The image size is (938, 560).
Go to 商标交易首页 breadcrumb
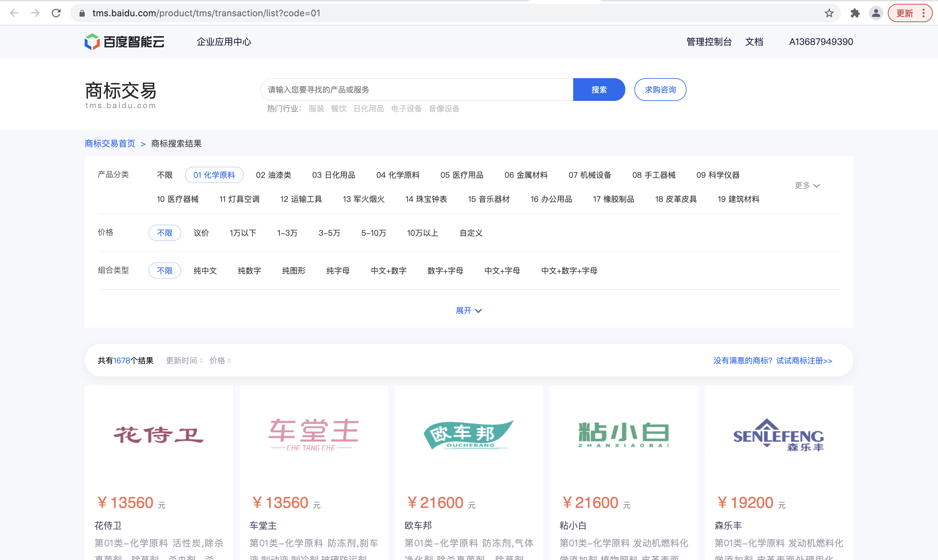[x=110, y=143]
